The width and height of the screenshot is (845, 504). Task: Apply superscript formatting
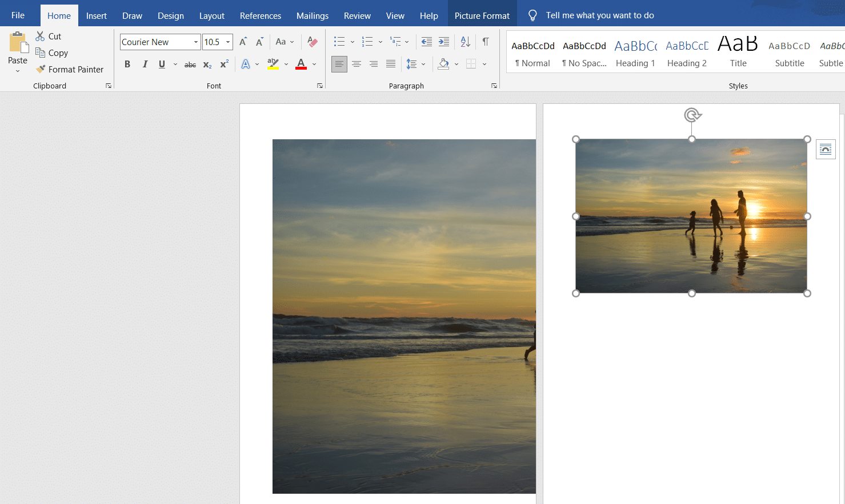224,64
